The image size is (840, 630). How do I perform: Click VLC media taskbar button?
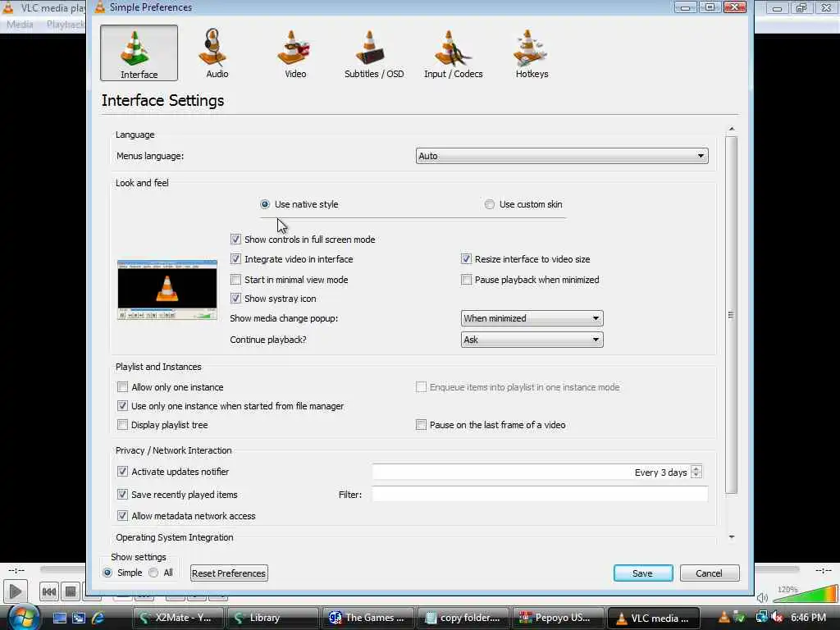click(653, 618)
